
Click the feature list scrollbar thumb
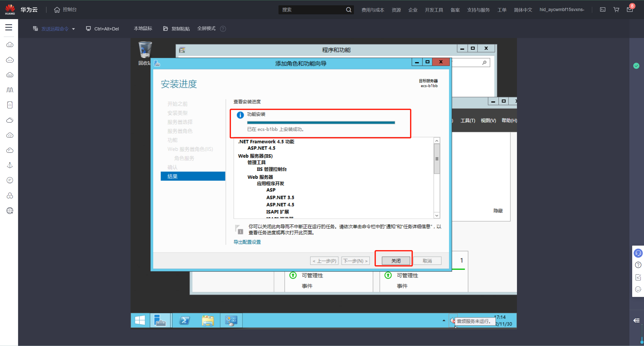tap(437, 159)
